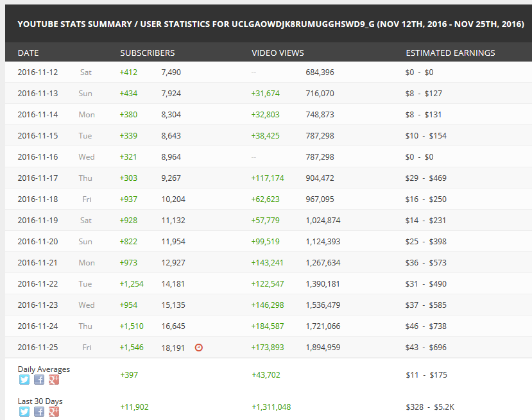The image size is (532, 420).
Task: Click the 2016-11-25 date row
Action: [268, 347]
